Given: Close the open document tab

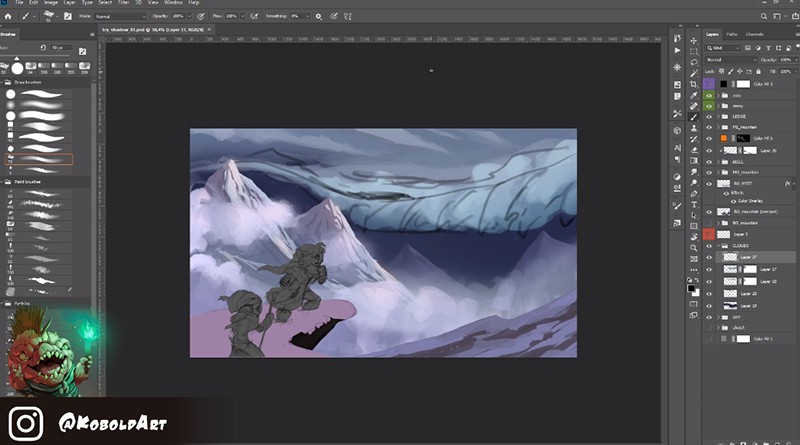Looking at the screenshot, I should click(209, 30).
